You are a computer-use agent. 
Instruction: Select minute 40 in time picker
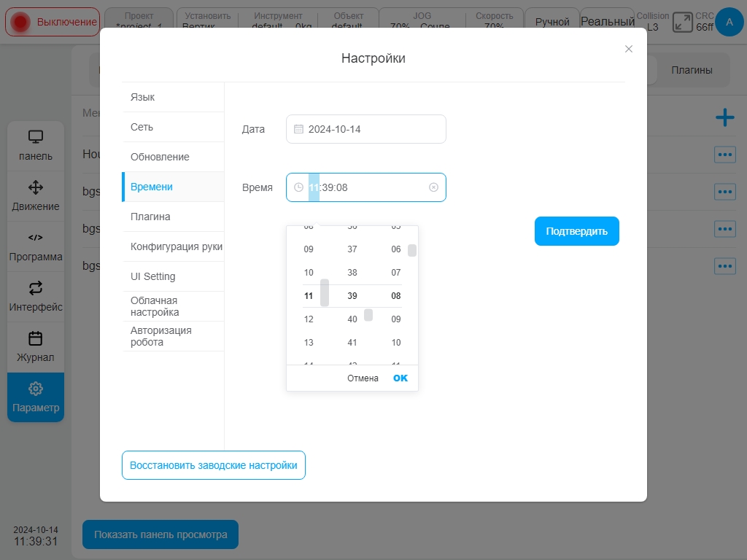[x=352, y=319]
